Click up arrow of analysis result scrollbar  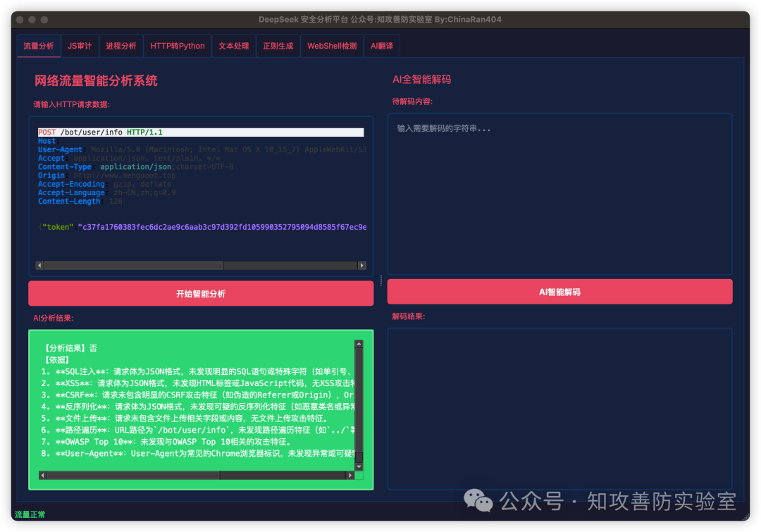359,344
